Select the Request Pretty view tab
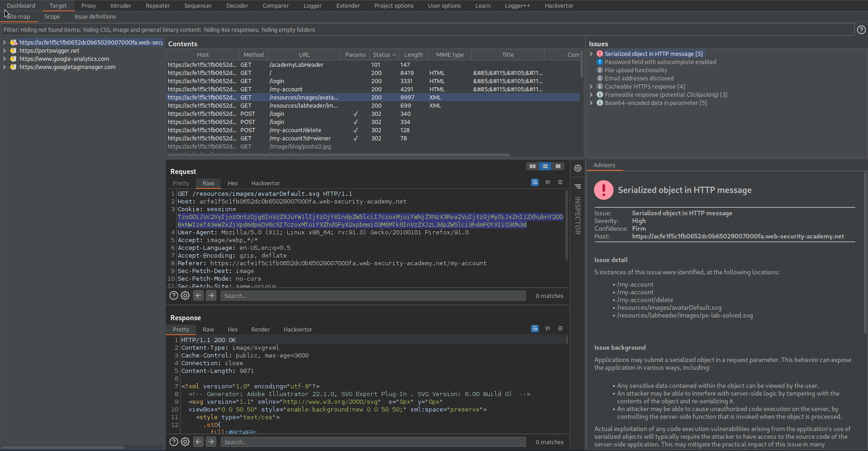Image resolution: width=868 pixels, height=451 pixels. click(181, 183)
